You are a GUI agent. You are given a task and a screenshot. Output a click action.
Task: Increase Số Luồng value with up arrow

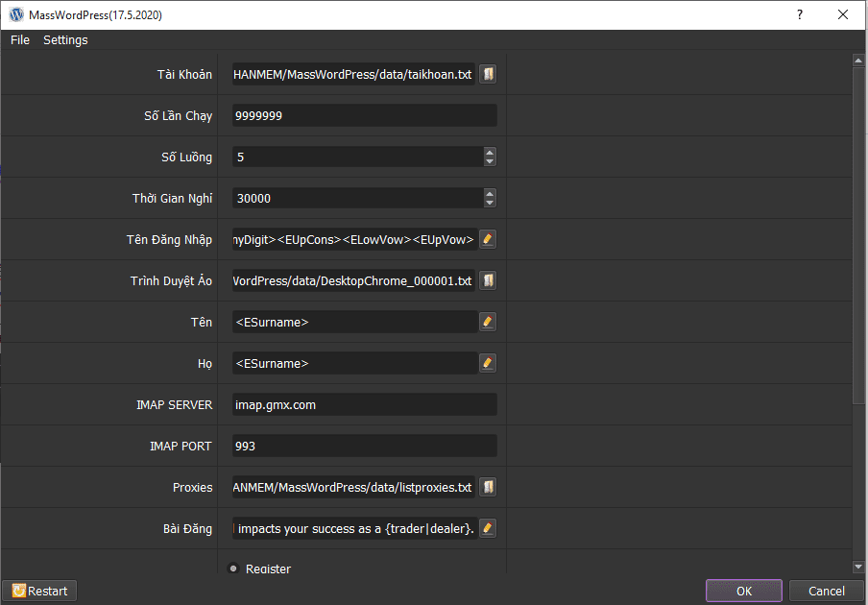[490, 152]
